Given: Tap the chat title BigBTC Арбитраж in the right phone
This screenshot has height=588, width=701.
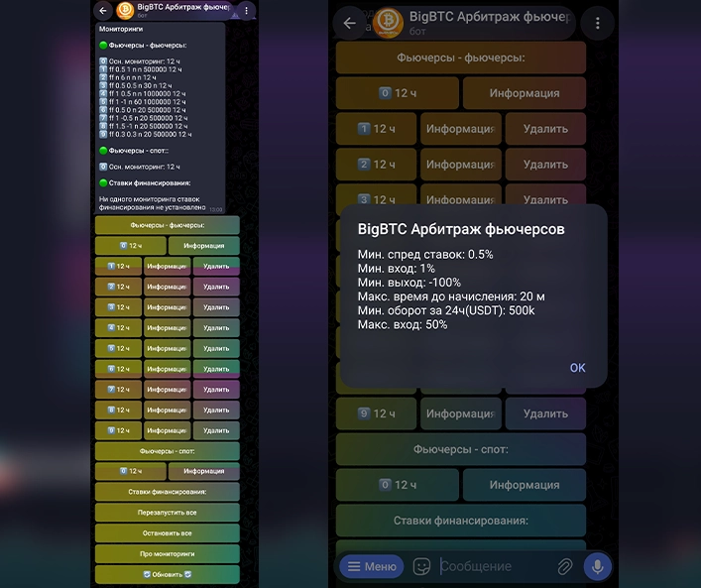Looking at the screenshot, I should point(490,17).
